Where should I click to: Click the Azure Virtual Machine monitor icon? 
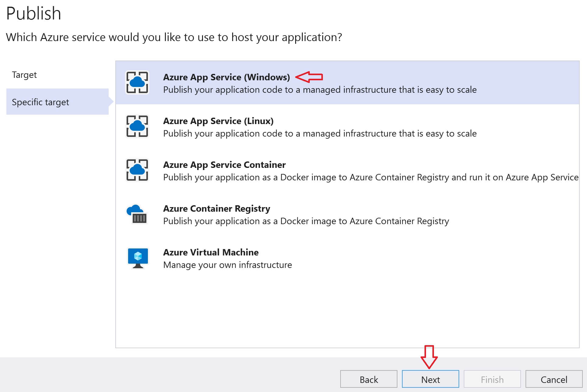138,258
